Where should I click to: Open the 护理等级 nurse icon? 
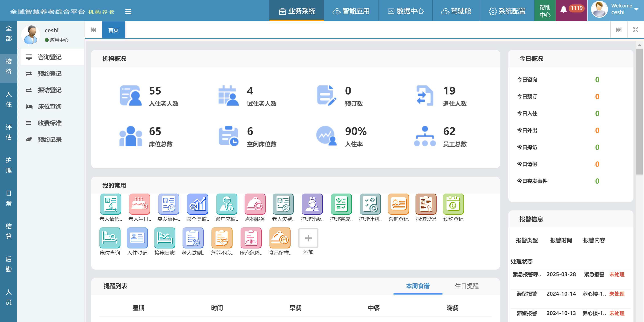click(x=312, y=204)
